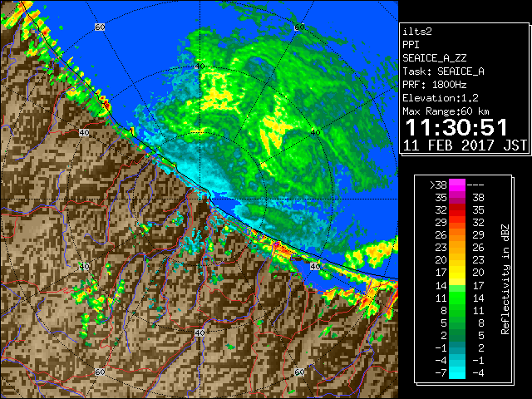
Task: Click the northeast '60' range ring label
Action: (299, 27)
